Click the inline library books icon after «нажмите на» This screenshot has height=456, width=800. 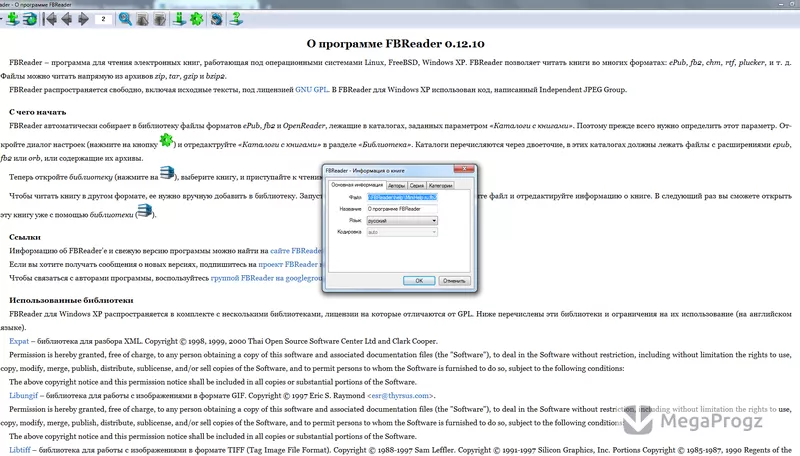[x=167, y=172]
